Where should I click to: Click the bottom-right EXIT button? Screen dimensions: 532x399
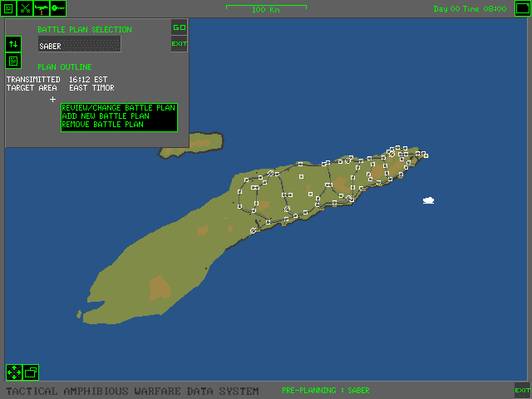tap(523, 390)
